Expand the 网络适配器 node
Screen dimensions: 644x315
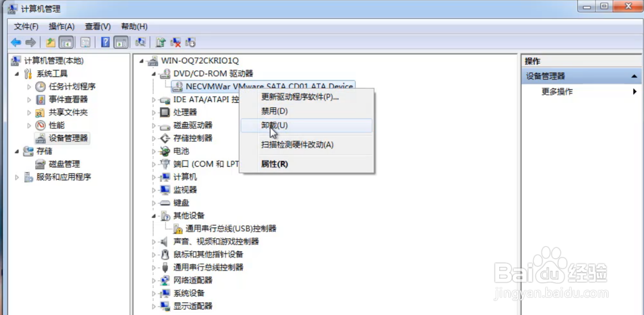click(x=153, y=279)
